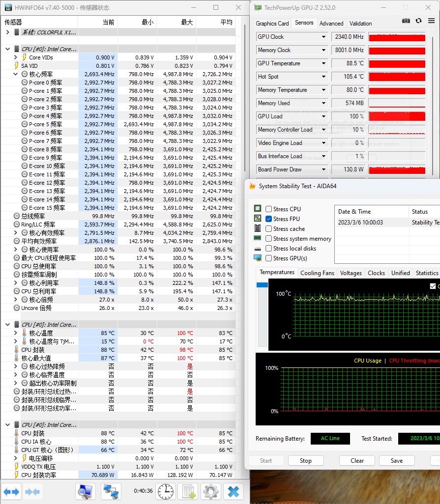Expand 系统: COLORFUL sensor group
440x504 pixels.
click(x=8, y=32)
